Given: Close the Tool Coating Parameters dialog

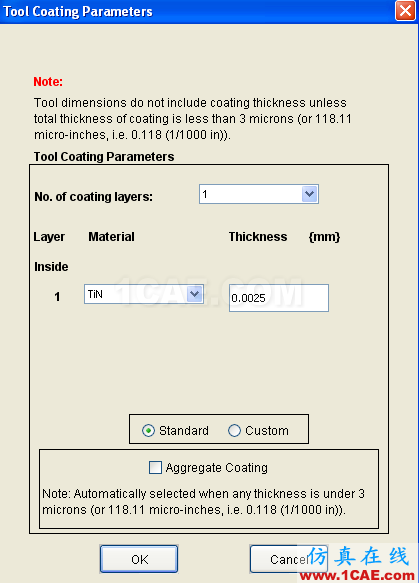Looking at the screenshot, I should [x=405, y=11].
